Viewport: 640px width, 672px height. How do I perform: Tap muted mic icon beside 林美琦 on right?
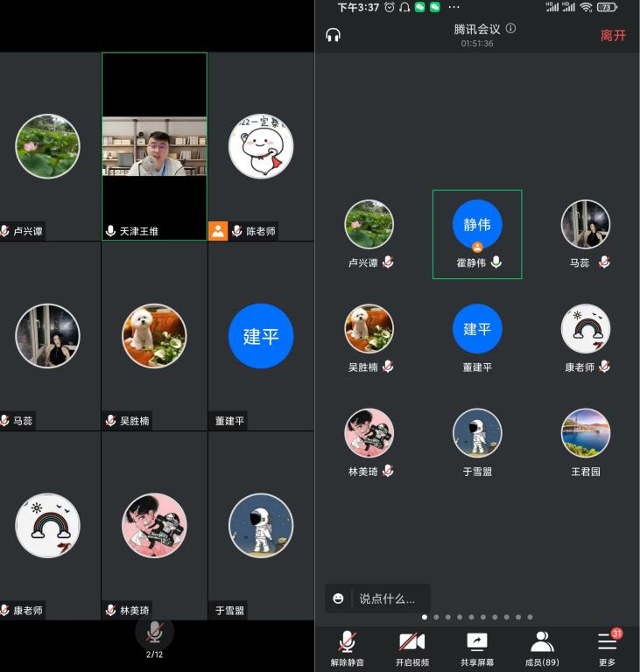click(388, 471)
